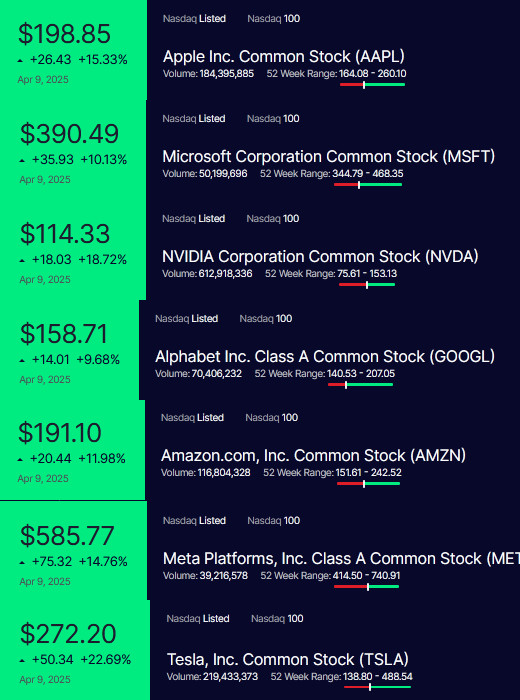Click the Nasdaq Listed tag above Meta Platforms
Viewport: 520px width, 700px height.
194,521
